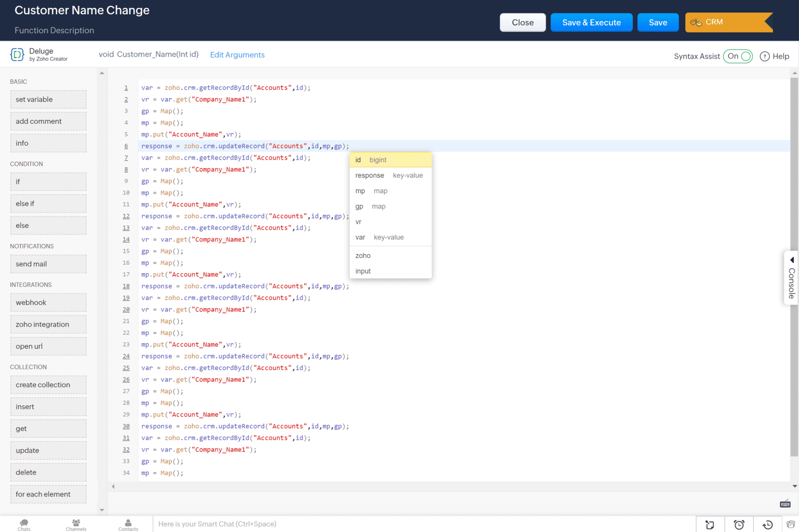Click into Smart Chat input field
This screenshot has height=532, width=799.
(423, 524)
